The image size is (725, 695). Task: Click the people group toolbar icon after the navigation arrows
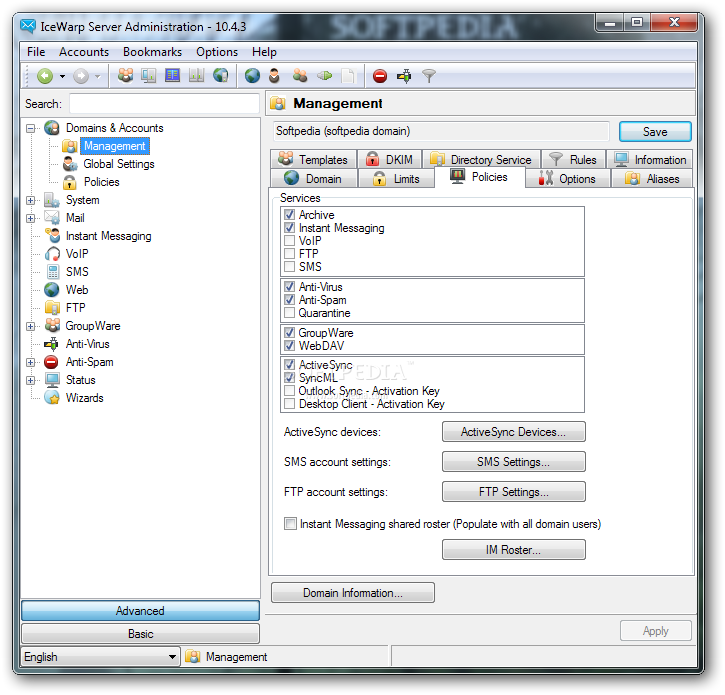click(125, 75)
